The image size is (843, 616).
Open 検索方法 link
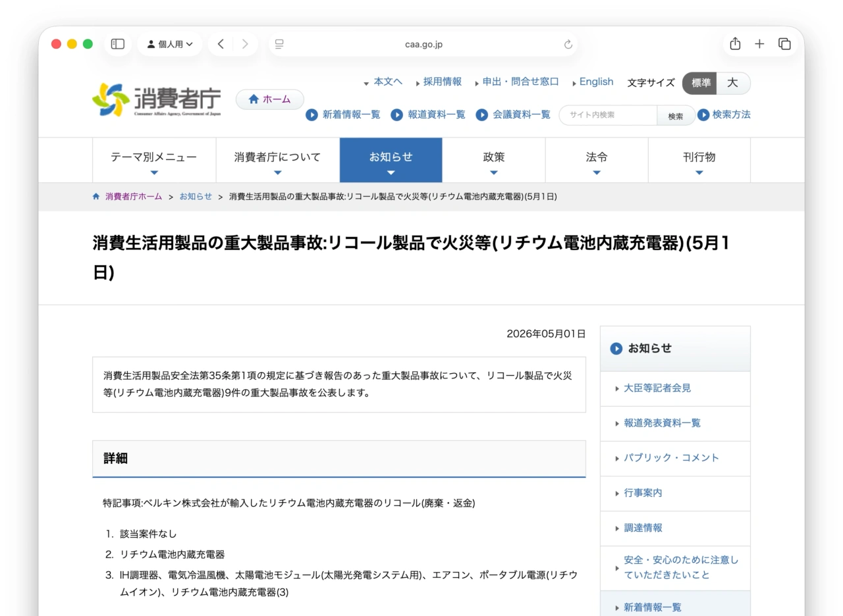click(x=731, y=115)
